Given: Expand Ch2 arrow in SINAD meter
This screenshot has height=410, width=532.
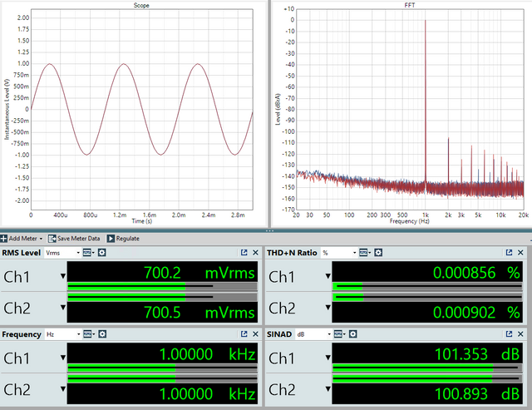Looking at the screenshot, I should pos(328,388).
